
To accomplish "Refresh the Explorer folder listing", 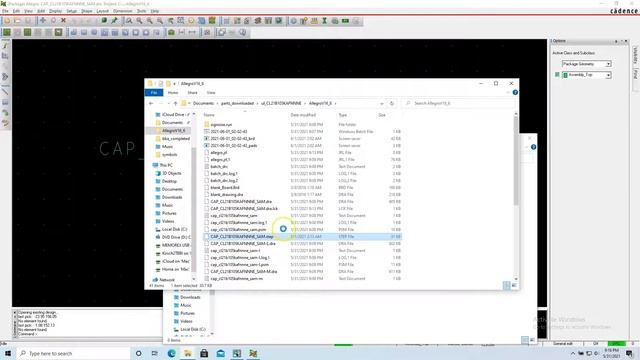I will click(x=392, y=104).
